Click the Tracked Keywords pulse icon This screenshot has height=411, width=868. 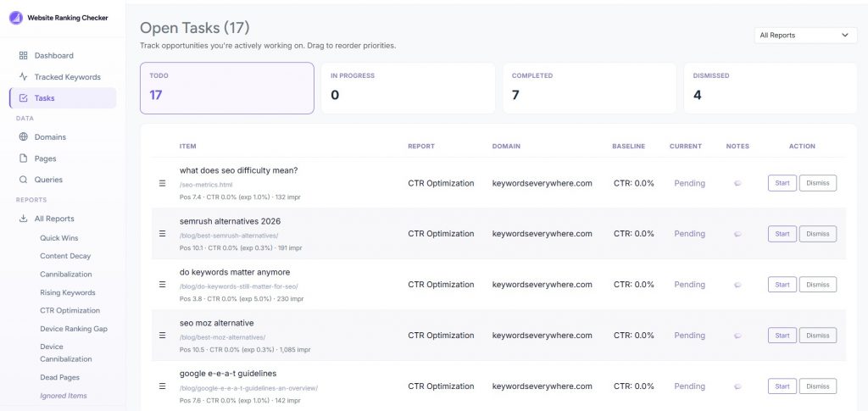pos(23,77)
